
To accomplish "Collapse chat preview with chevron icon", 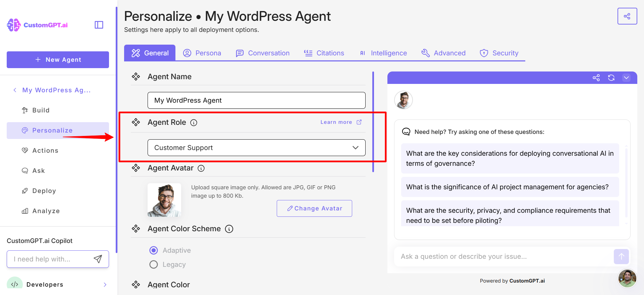I will click(x=626, y=78).
